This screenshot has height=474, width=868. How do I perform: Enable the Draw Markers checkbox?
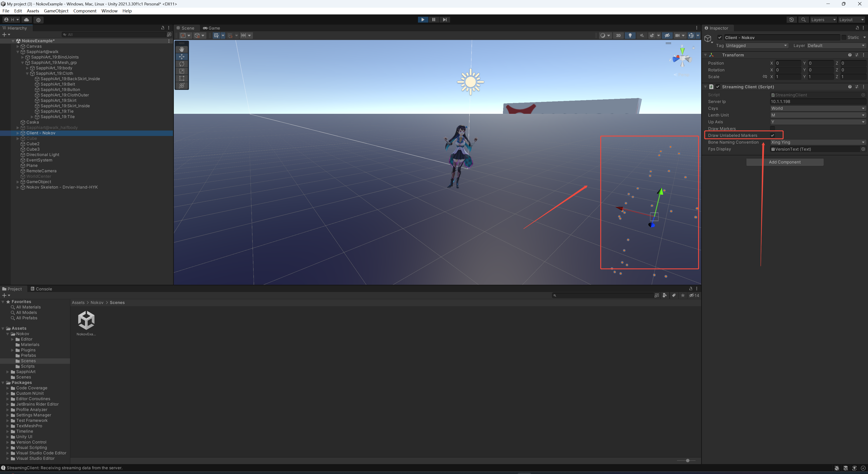[x=773, y=128]
